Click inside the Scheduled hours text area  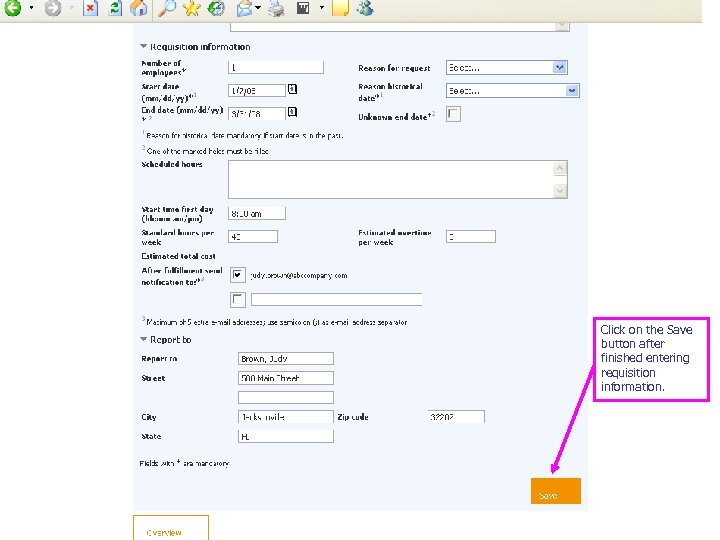pyautogui.click(x=398, y=180)
